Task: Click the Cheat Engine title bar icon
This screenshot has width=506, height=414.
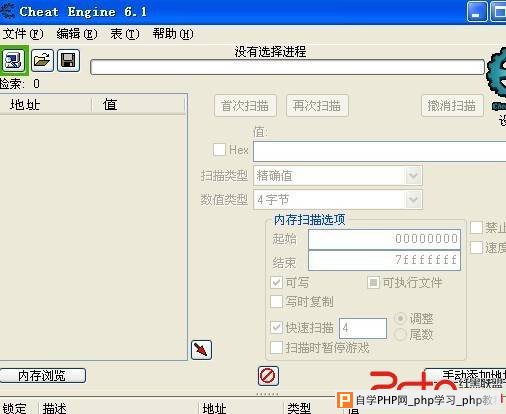Action: pyautogui.click(x=7, y=12)
